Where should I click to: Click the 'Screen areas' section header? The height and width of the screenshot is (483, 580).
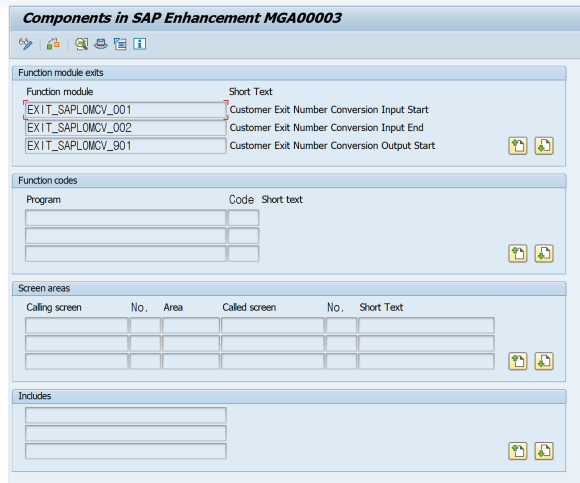tap(44, 288)
